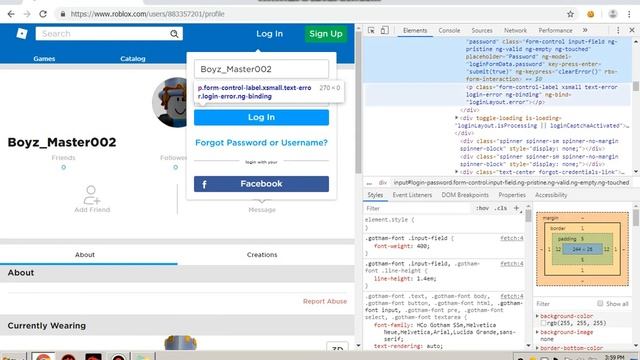Image resolution: width=640 pixels, height=360 pixels.
Task: Open the Elements tab
Action: click(415, 30)
